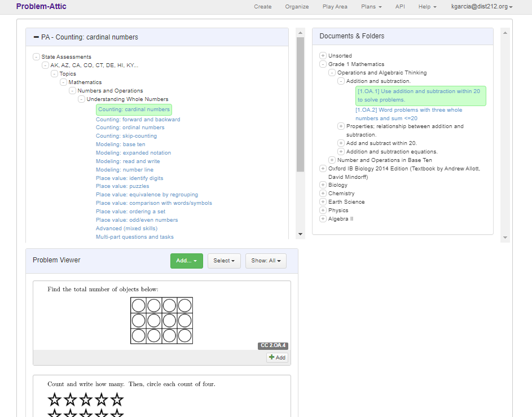Collapse the Grade 1 Mathematics folder

[x=323, y=64]
